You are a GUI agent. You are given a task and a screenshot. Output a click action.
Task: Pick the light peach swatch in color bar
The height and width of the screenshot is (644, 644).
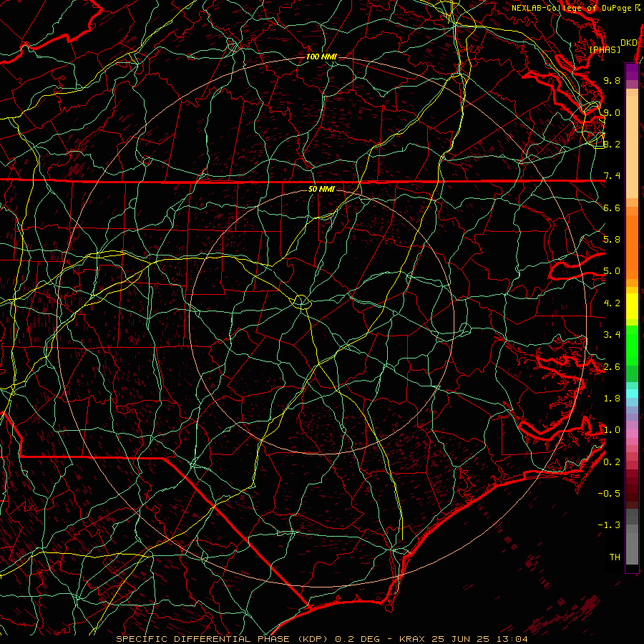pyautogui.click(x=632, y=147)
